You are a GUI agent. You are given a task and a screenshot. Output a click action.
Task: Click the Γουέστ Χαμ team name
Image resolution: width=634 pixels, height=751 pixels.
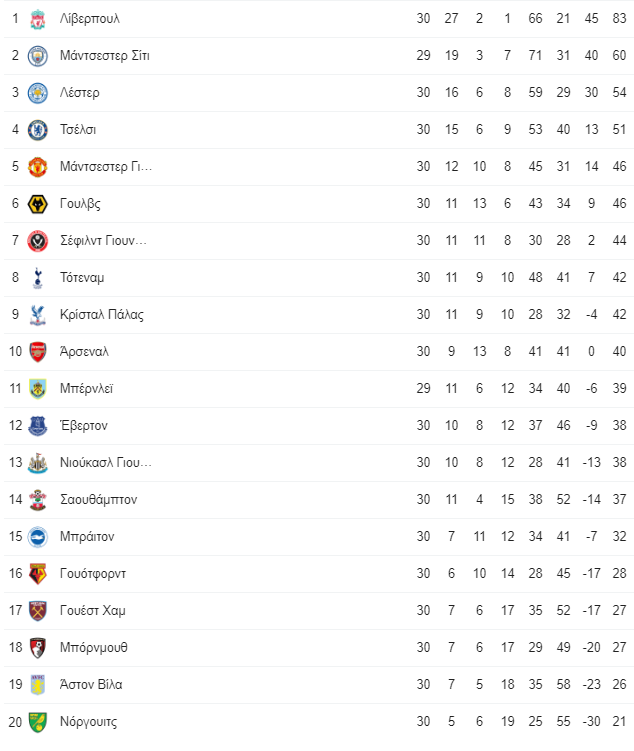pyautogui.click(x=92, y=611)
